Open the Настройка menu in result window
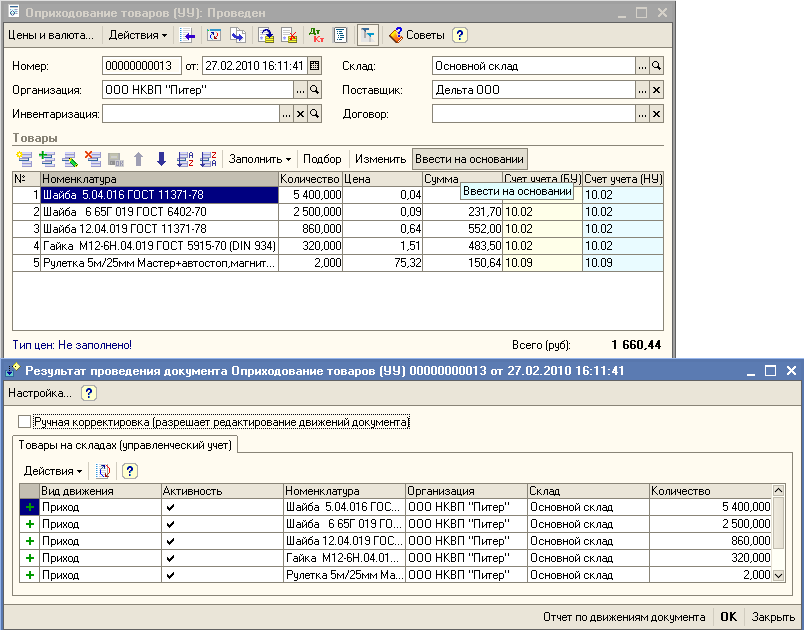The image size is (804, 630). tap(40, 393)
